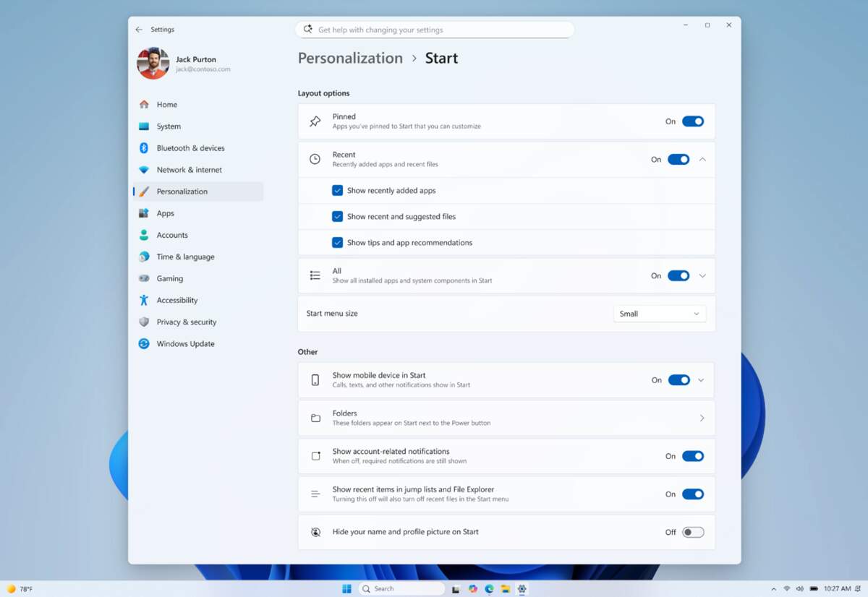Turn off the Pinned toggle

click(692, 121)
